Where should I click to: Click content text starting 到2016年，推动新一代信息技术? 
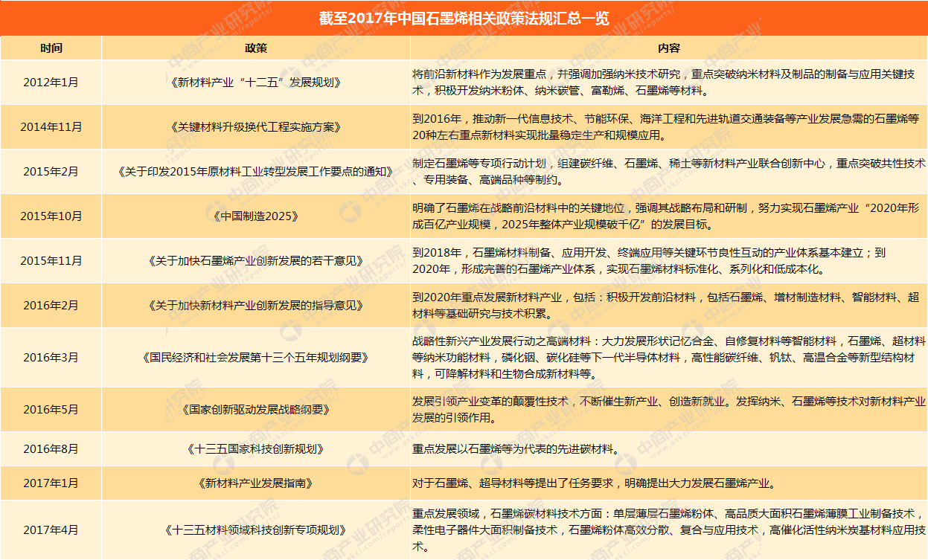[x=666, y=127]
